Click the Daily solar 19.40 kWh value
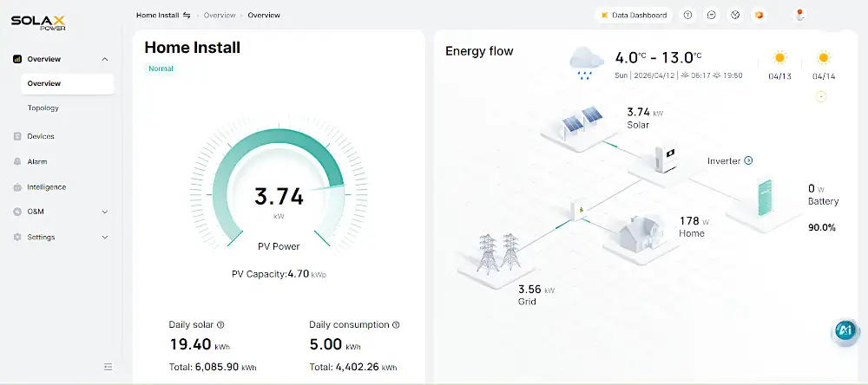The height and width of the screenshot is (385, 868). coord(200,344)
